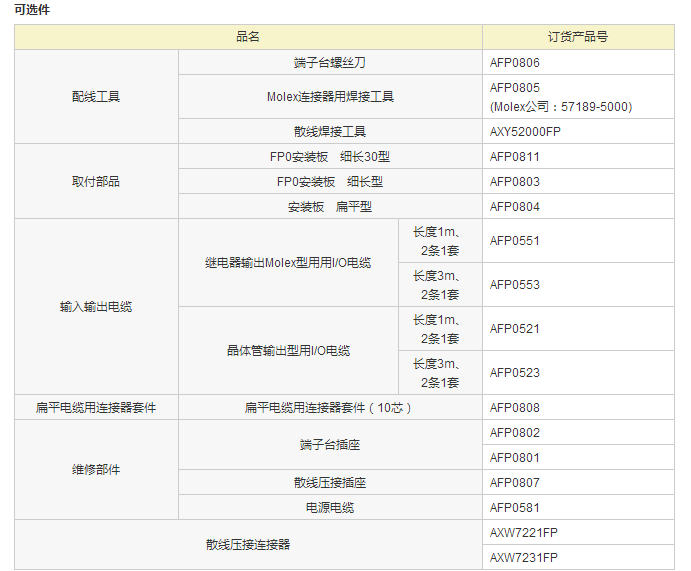This screenshot has width=691, height=571.
Task: Select product number AFP0553
Action: (514, 285)
